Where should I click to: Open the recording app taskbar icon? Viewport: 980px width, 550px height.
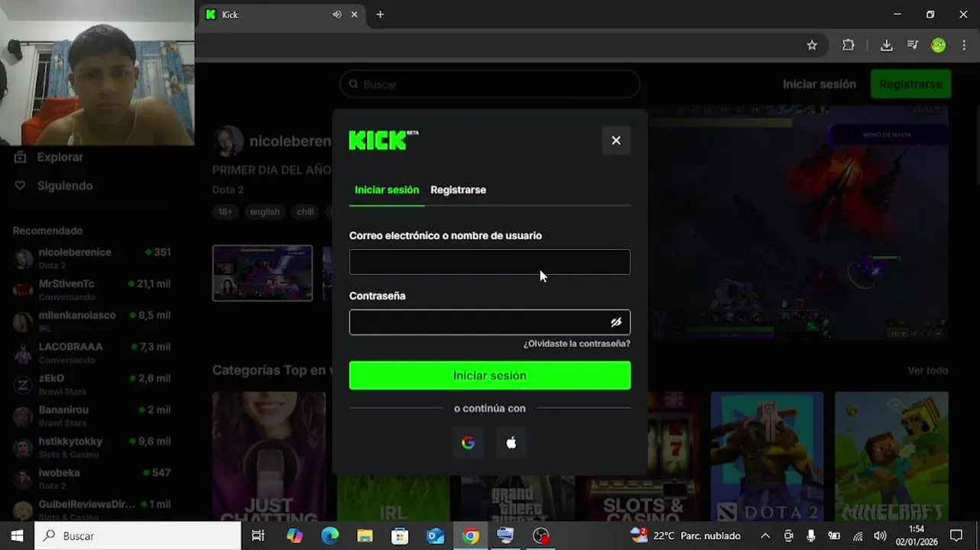(540, 535)
